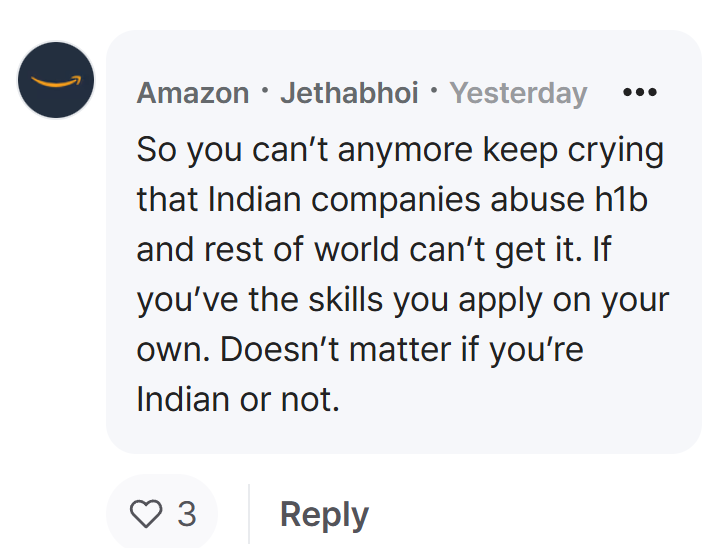
Task: View the Jethabhoi user profile
Action: click(349, 93)
